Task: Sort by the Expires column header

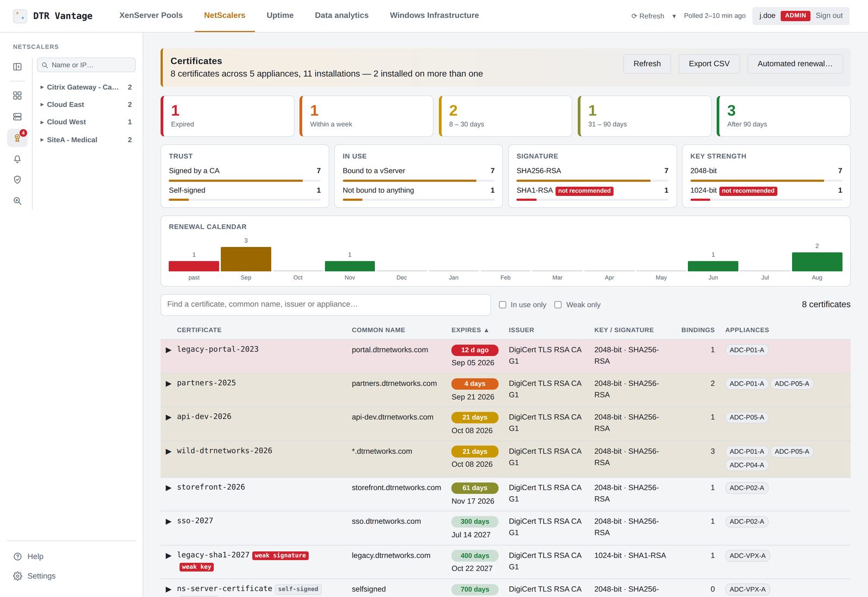Action: click(470, 330)
